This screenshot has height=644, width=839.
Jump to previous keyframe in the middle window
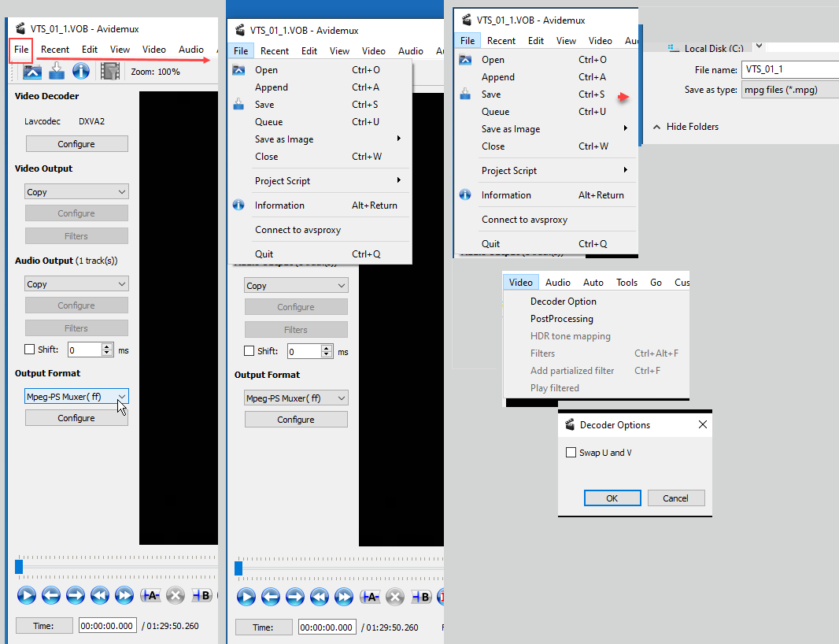pos(320,597)
